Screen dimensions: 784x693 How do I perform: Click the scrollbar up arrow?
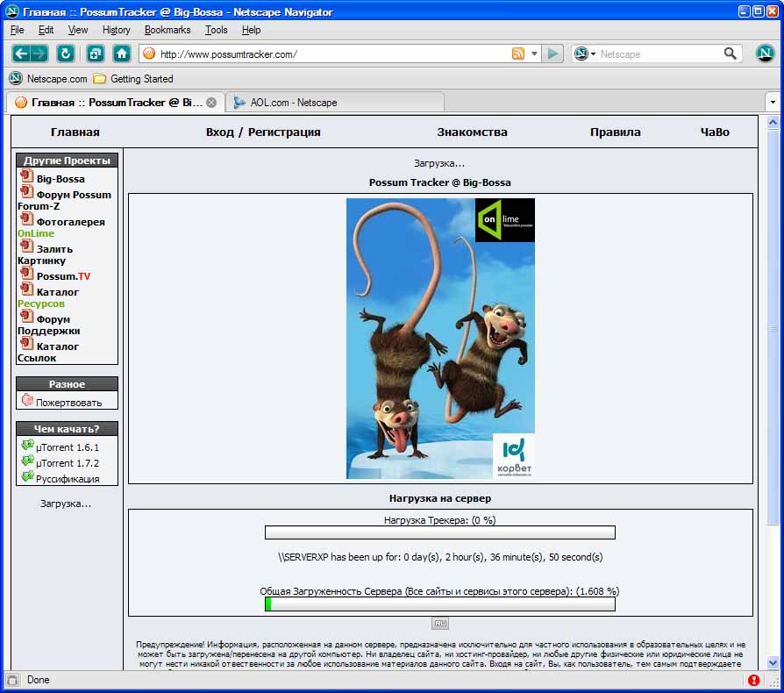coord(773,122)
